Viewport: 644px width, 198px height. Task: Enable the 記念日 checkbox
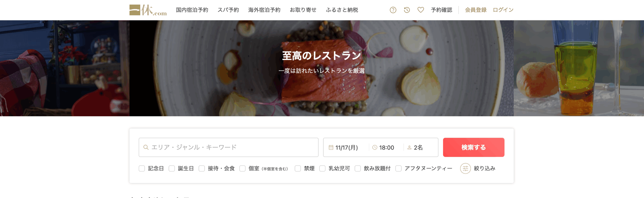(x=142, y=168)
